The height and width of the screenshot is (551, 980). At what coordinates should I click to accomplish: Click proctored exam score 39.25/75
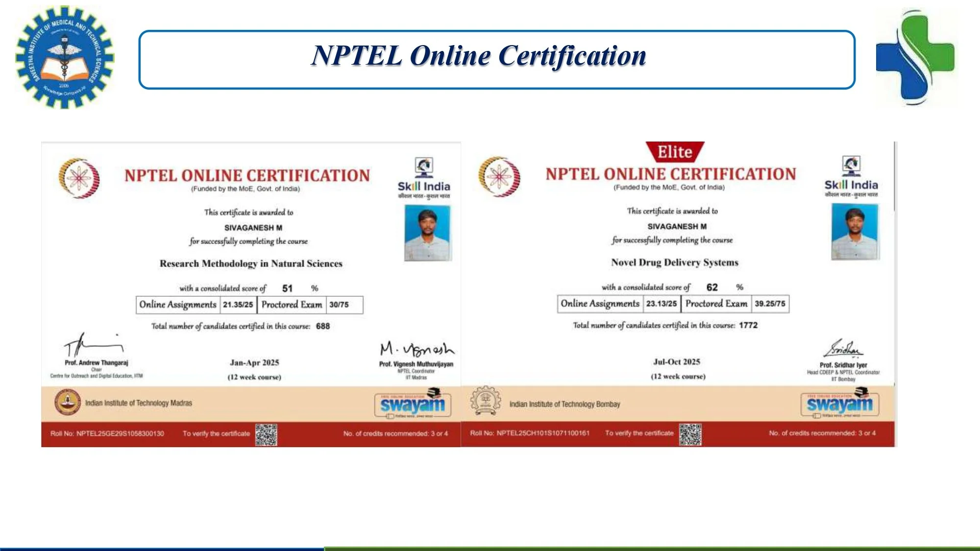click(770, 304)
